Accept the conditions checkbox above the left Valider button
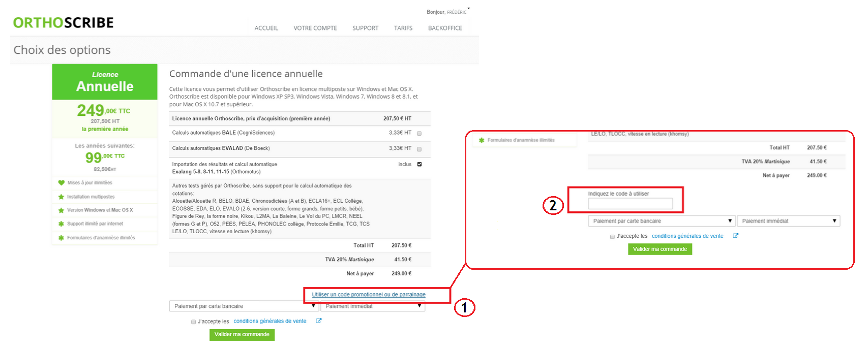This screenshot has width=868, height=349. pos(193,322)
